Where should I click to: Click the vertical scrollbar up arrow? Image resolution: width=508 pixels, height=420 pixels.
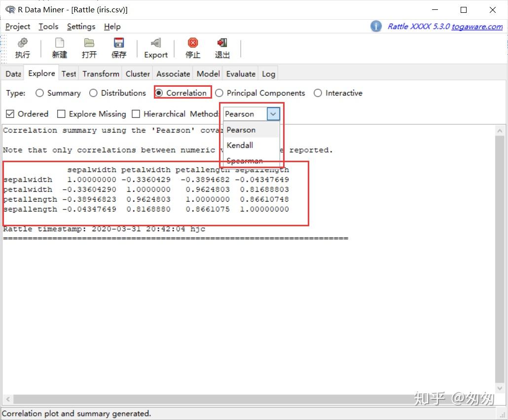[500, 131]
